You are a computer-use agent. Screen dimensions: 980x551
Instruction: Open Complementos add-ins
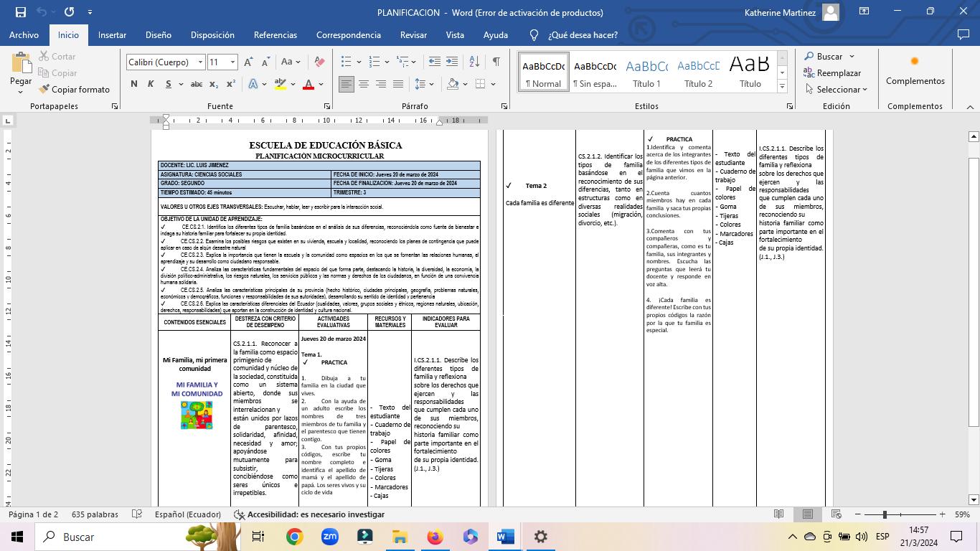(915, 71)
